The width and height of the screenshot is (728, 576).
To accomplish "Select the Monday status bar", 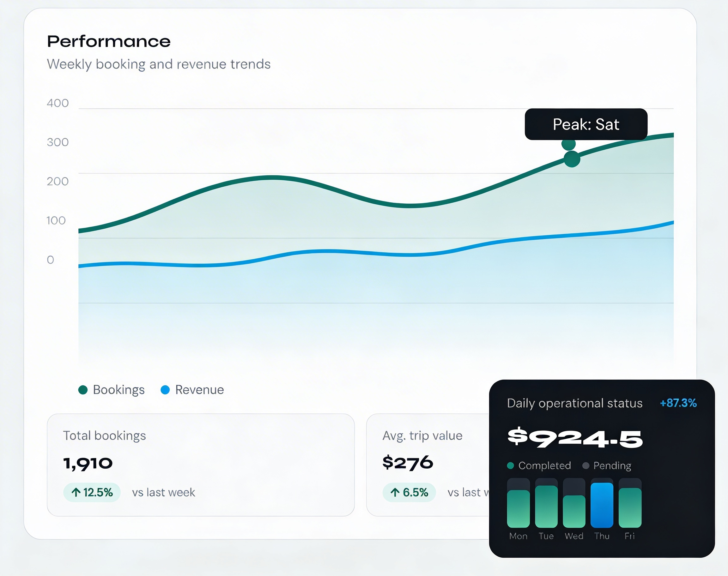I will coord(518,508).
